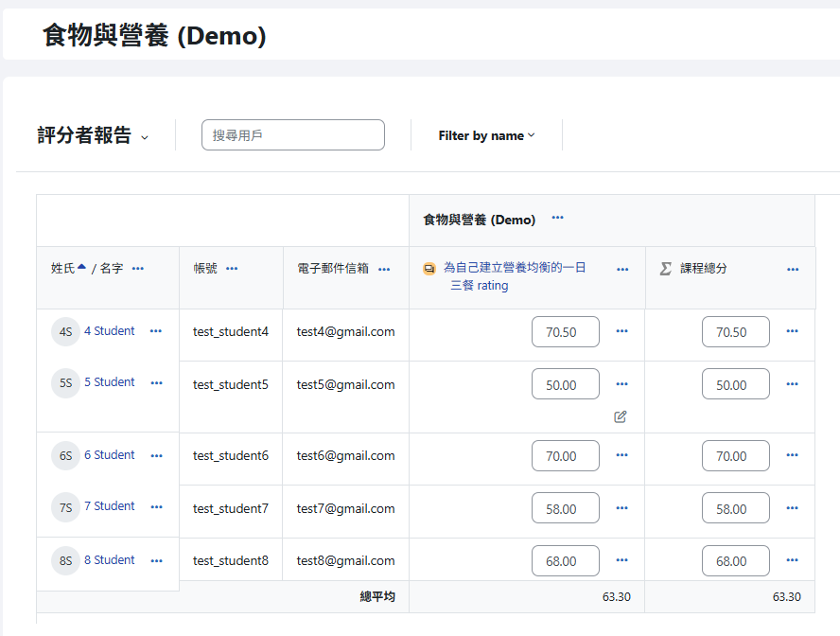Open three-dot menu for 課程總分 column
Image resolution: width=840 pixels, height=636 pixels.
[x=793, y=269]
